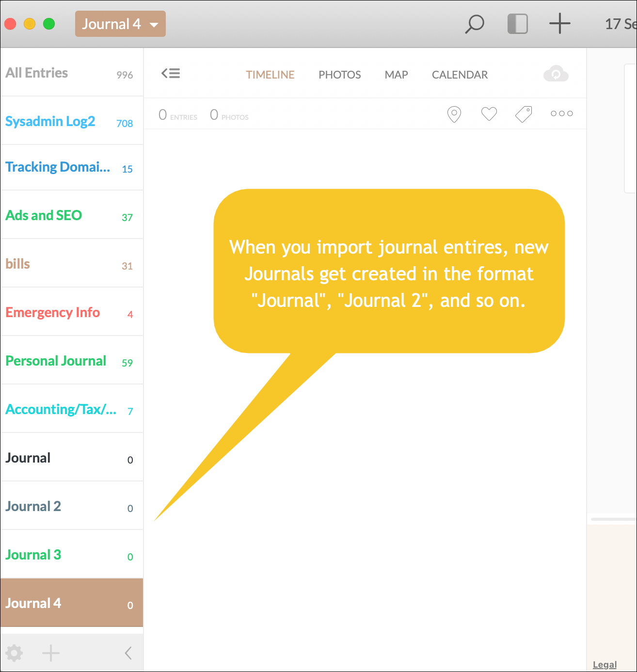Click the search magnifier icon
Screen dimensions: 637x672
click(474, 24)
